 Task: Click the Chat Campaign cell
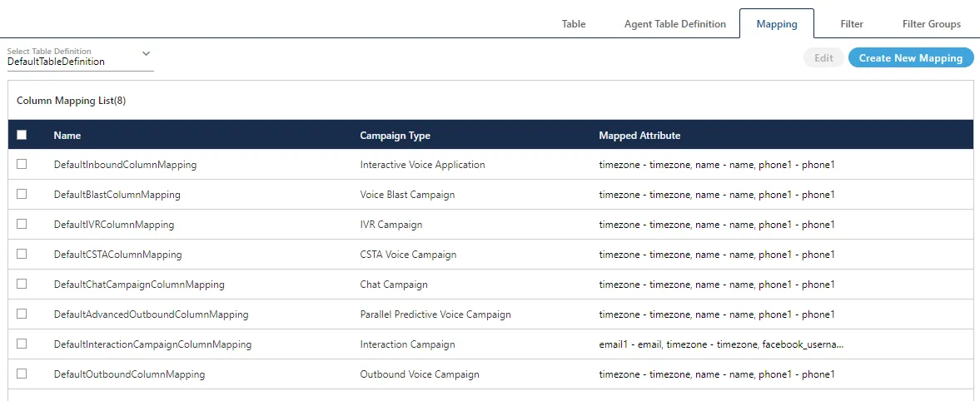[394, 285]
